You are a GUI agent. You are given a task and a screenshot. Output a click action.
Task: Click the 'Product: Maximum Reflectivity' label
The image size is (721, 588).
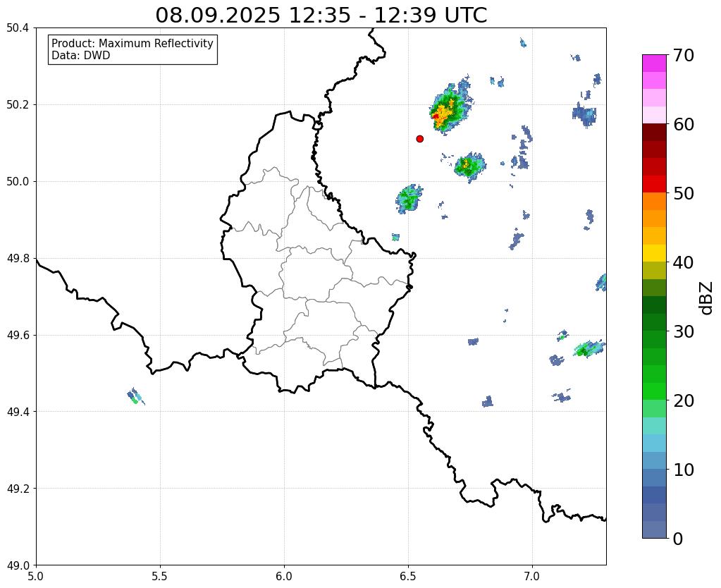point(133,43)
